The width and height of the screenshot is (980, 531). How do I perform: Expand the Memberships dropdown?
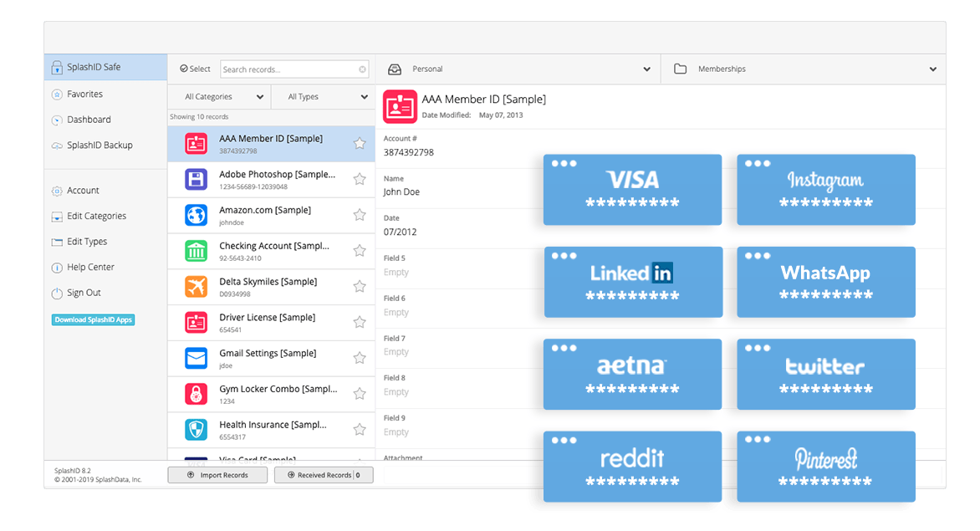pyautogui.click(x=932, y=69)
